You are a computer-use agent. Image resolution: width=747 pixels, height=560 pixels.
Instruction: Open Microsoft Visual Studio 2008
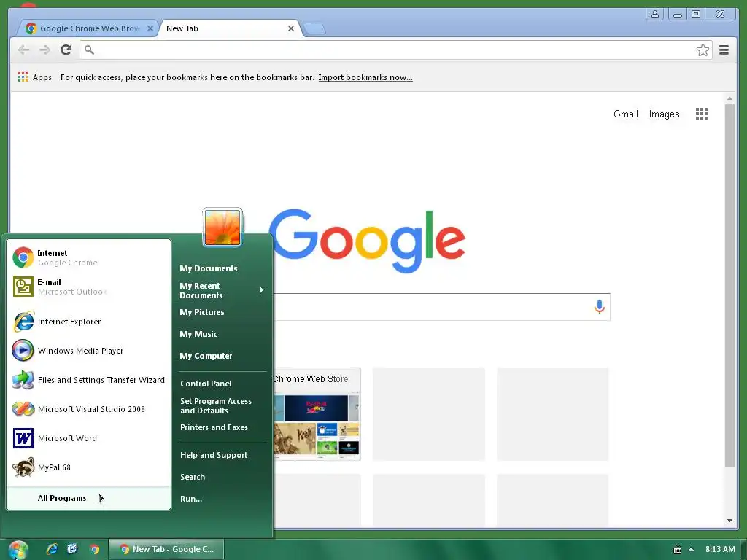[88, 409]
